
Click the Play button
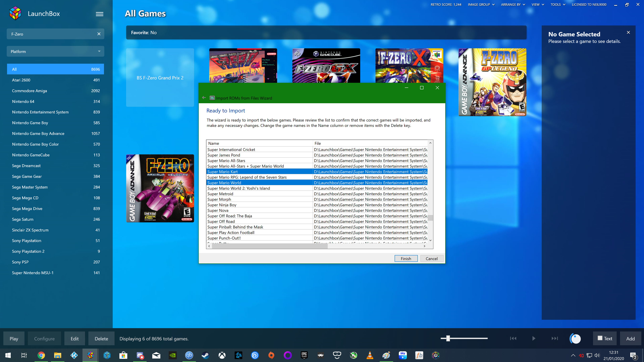point(14,339)
